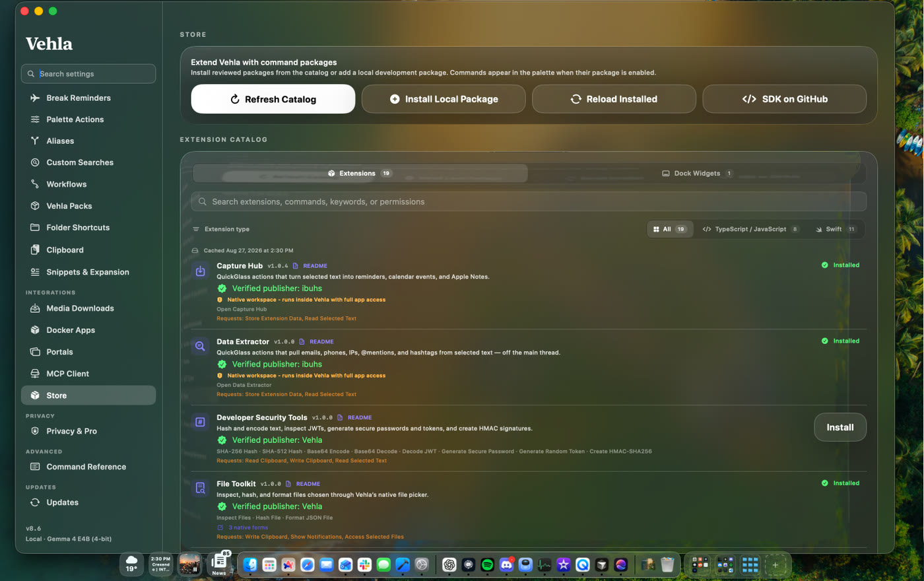Open Palette Actions in sidebar
924x581 pixels.
tap(88, 120)
